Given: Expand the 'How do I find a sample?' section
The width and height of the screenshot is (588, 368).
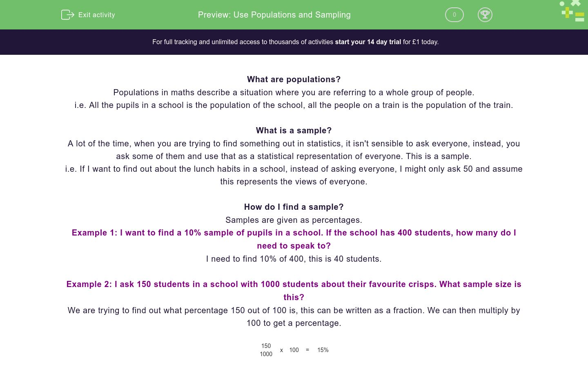Looking at the screenshot, I should point(294,207).
